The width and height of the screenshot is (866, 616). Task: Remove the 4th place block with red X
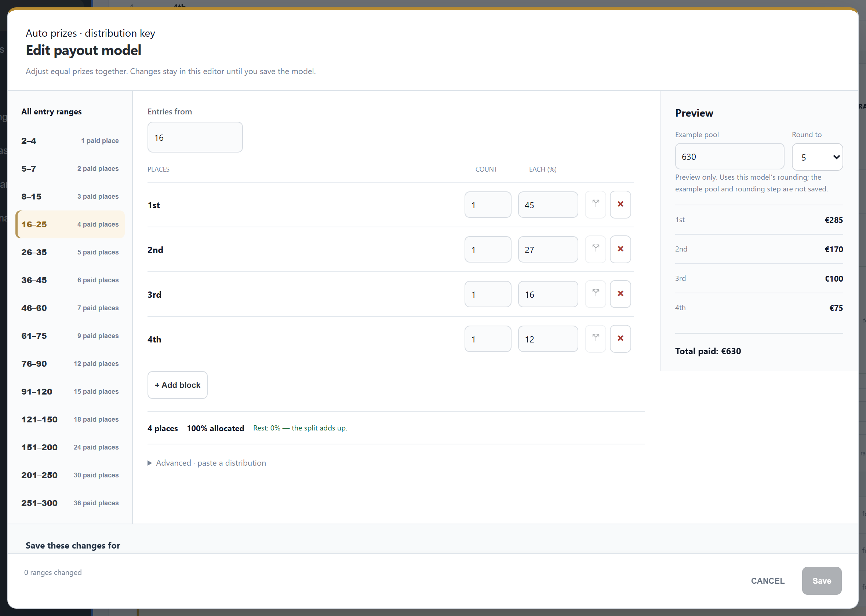[621, 339]
